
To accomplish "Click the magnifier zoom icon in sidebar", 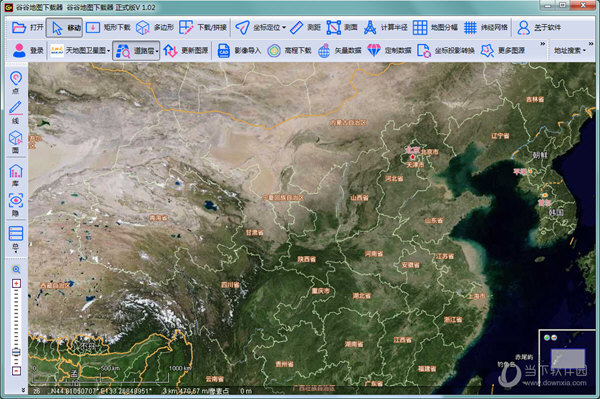I will coord(16,270).
